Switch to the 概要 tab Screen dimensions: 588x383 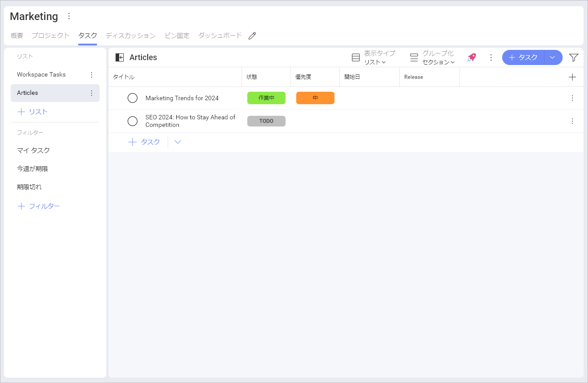click(x=17, y=36)
